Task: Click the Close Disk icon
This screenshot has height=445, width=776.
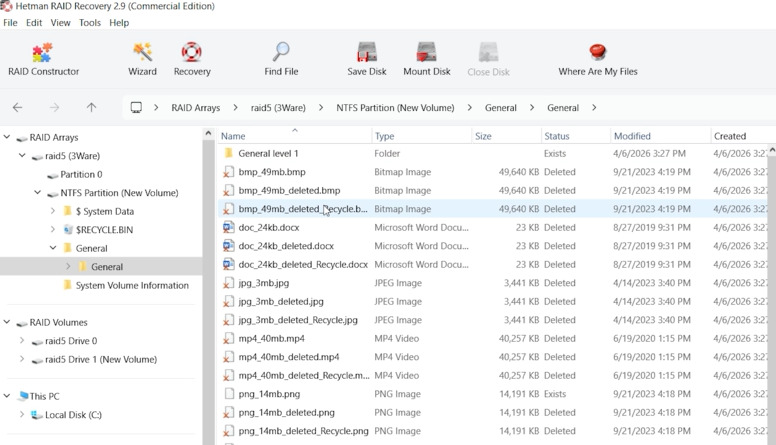Action: click(x=488, y=52)
